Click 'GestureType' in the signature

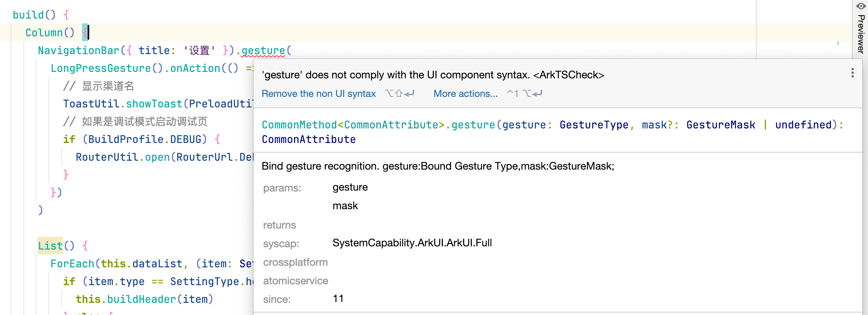pyautogui.click(x=594, y=125)
